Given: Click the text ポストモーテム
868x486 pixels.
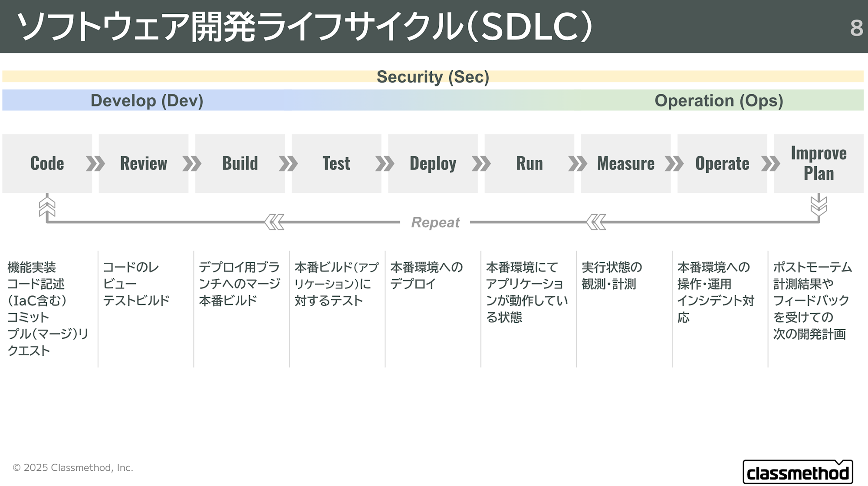Looking at the screenshot, I should coord(812,267).
